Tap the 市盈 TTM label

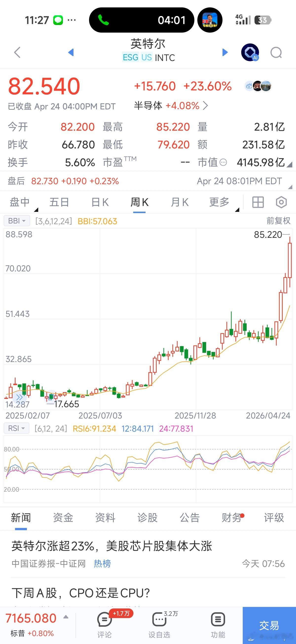coord(119,162)
